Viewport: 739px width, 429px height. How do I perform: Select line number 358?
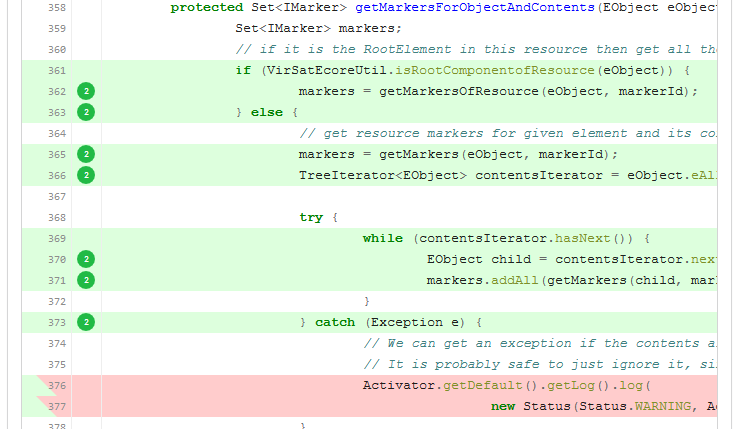57,8
